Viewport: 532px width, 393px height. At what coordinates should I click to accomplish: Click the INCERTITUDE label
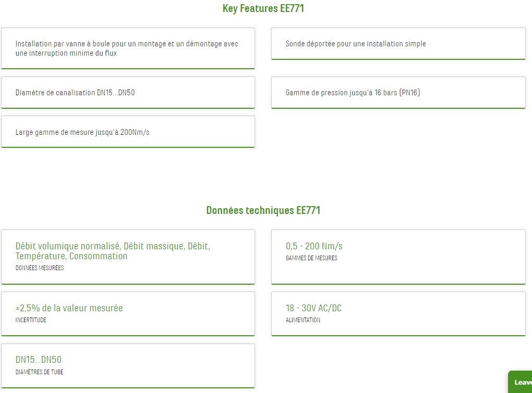coord(31,320)
